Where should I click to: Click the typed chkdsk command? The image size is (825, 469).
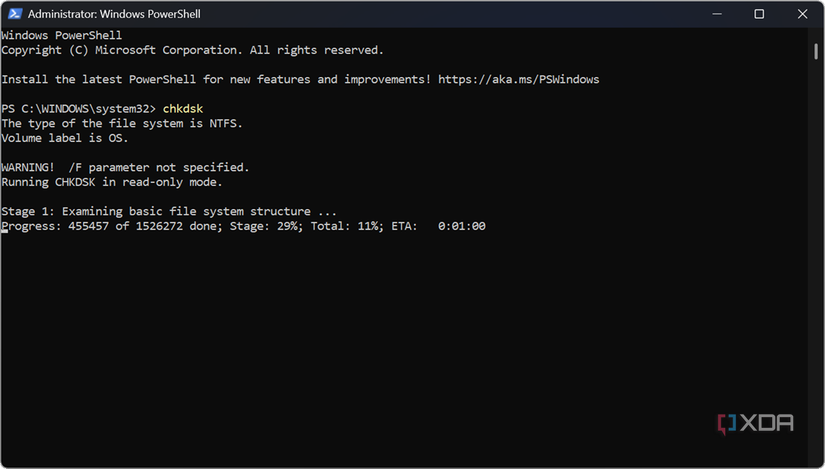click(x=183, y=108)
